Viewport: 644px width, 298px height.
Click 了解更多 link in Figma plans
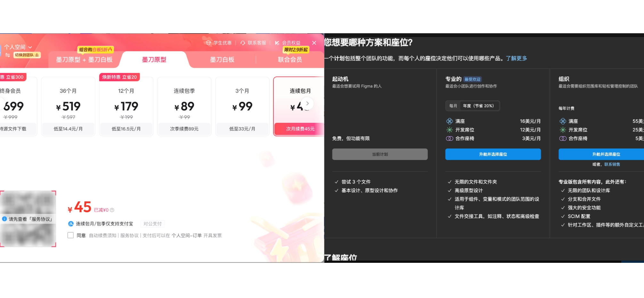[x=516, y=58]
